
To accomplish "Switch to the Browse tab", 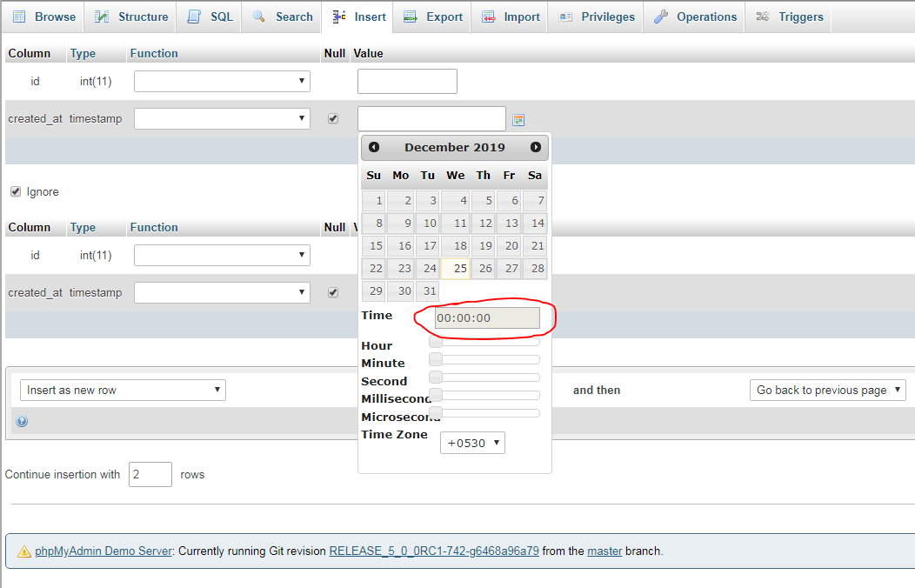I will click(x=43, y=17).
